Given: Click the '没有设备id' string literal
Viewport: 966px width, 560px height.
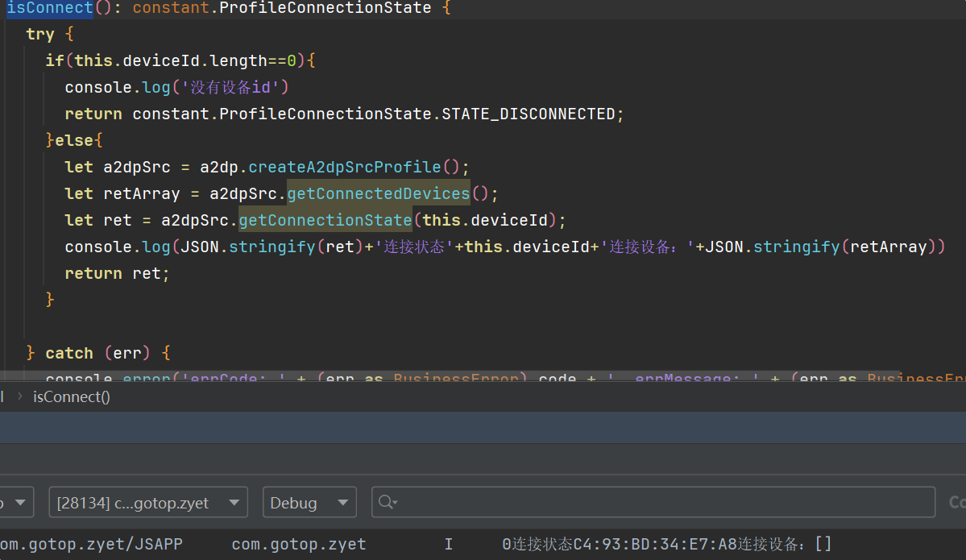Looking at the screenshot, I should click(x=230, y=88).
